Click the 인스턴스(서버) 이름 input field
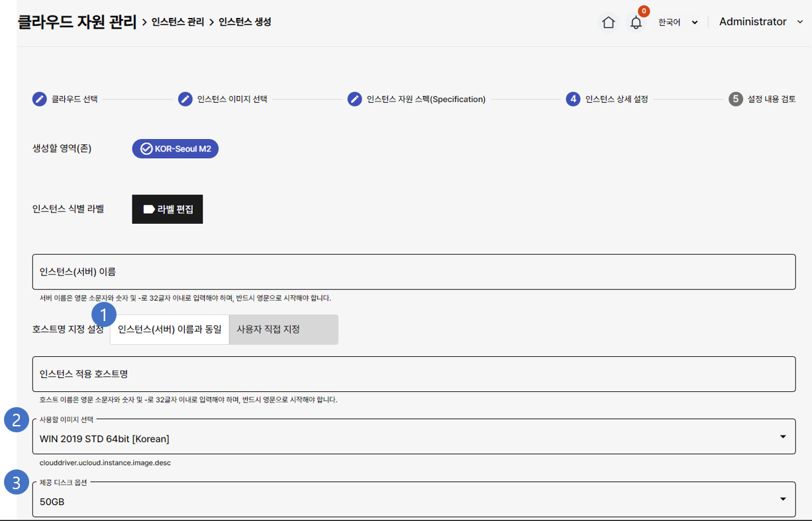812x521 pixels. point(413,272)
